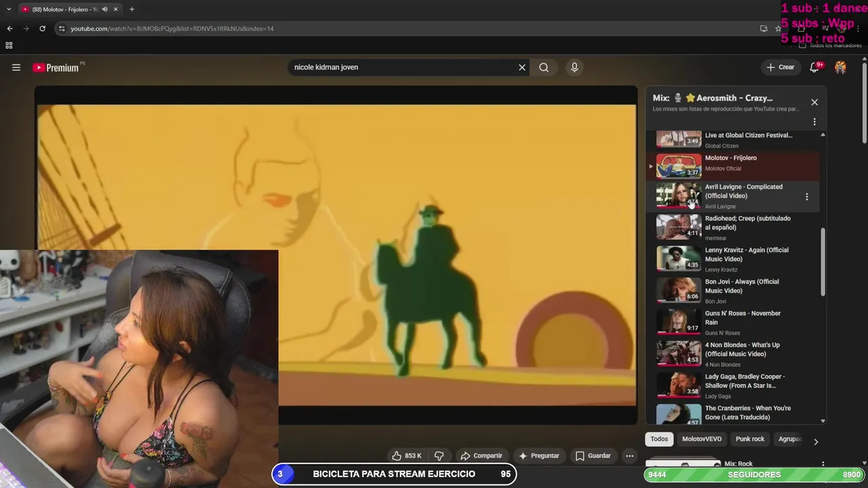Click the playlist panel scrollbar thumb
Image resolution: width=868 pixels, height=488 pixels.
(823, 262)
